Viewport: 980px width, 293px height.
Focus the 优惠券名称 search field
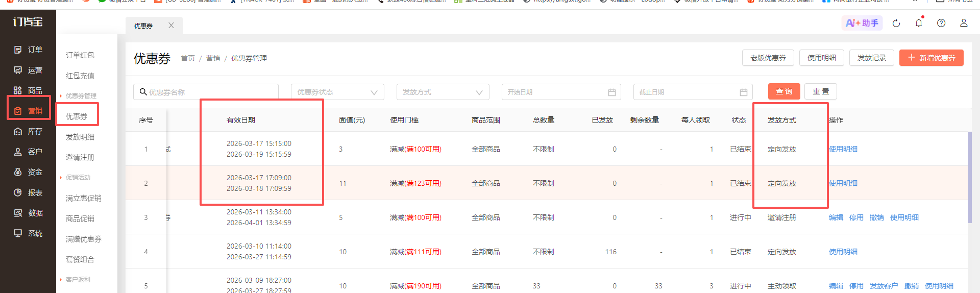point(206,92)
